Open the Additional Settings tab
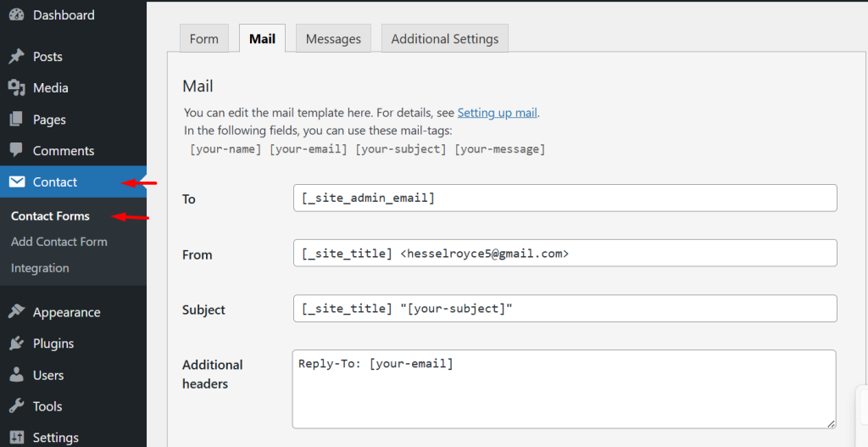868x447 pixels. point(444,38)
